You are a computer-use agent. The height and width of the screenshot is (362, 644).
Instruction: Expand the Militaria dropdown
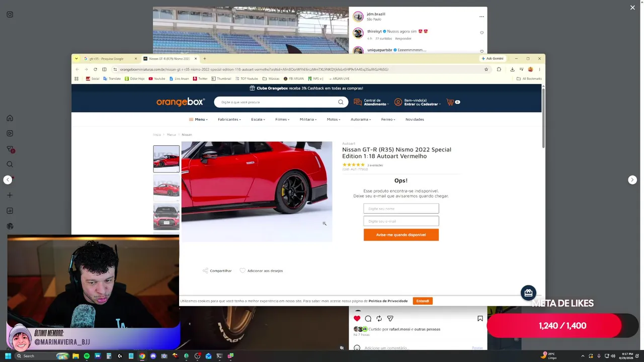coord(308,120)
